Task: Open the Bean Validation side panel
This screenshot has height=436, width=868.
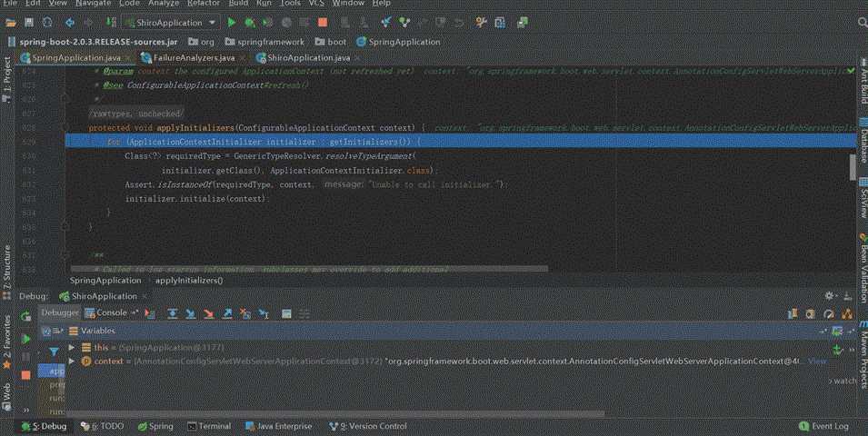Action: coord(863,268)
